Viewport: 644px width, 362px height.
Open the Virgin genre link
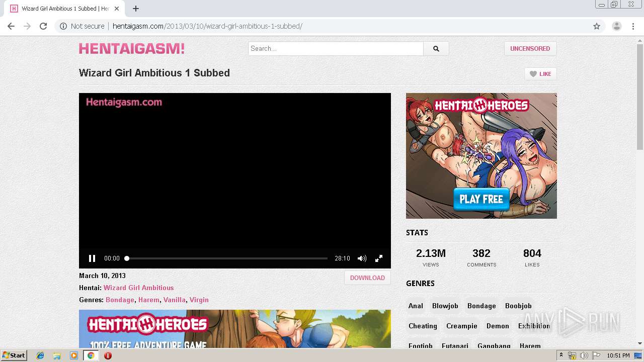point(199,300)
